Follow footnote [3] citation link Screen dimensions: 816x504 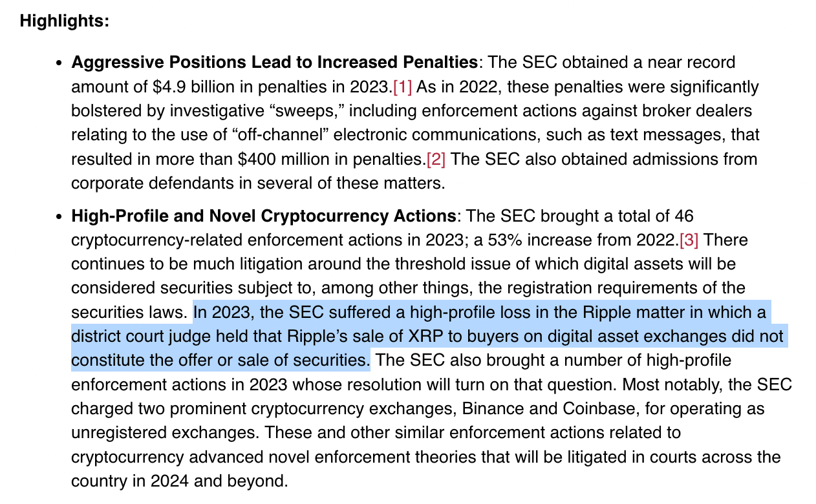(689, 240)
